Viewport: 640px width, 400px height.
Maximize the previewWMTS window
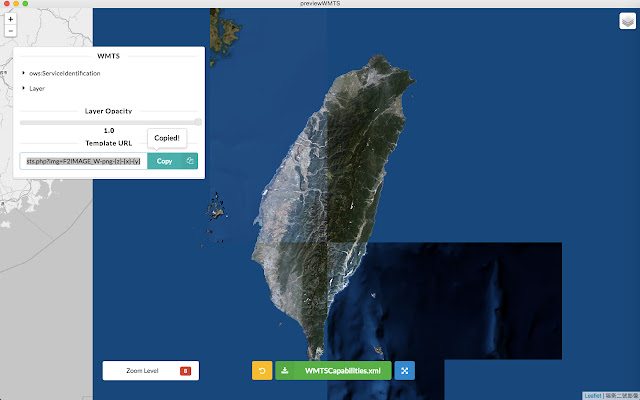25,3
